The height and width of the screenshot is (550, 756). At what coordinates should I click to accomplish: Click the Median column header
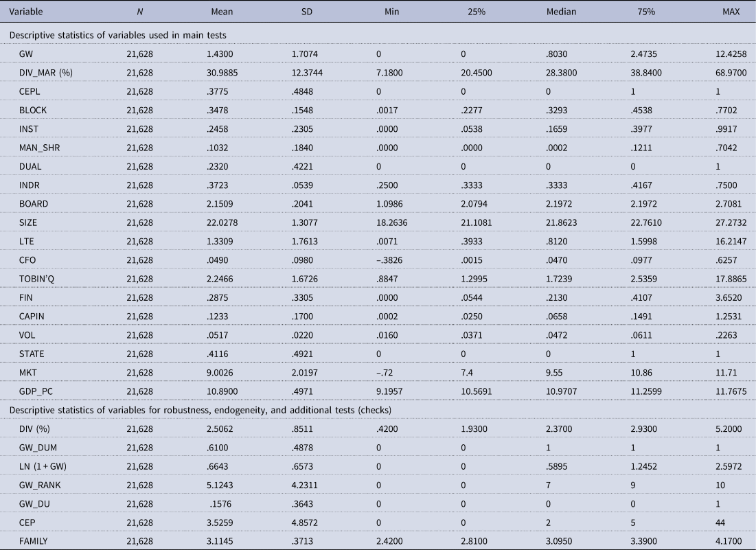tap(561, 12)
